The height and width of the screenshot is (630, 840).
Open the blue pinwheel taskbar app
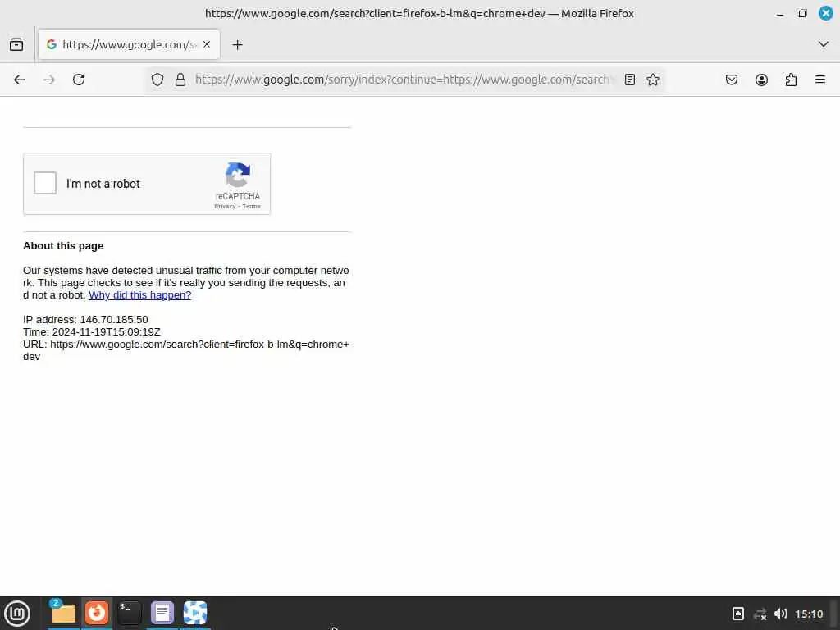(195, 613)
